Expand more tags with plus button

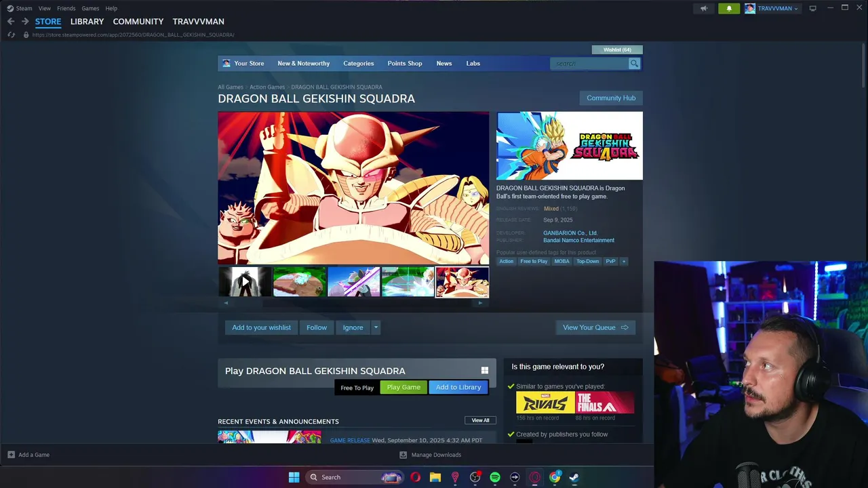click(624, 262)
